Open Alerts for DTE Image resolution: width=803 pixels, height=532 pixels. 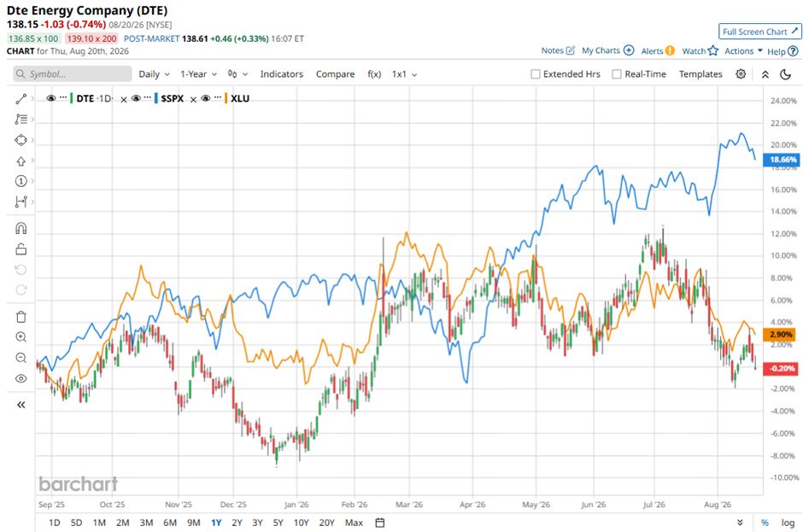tap(658, 50)
